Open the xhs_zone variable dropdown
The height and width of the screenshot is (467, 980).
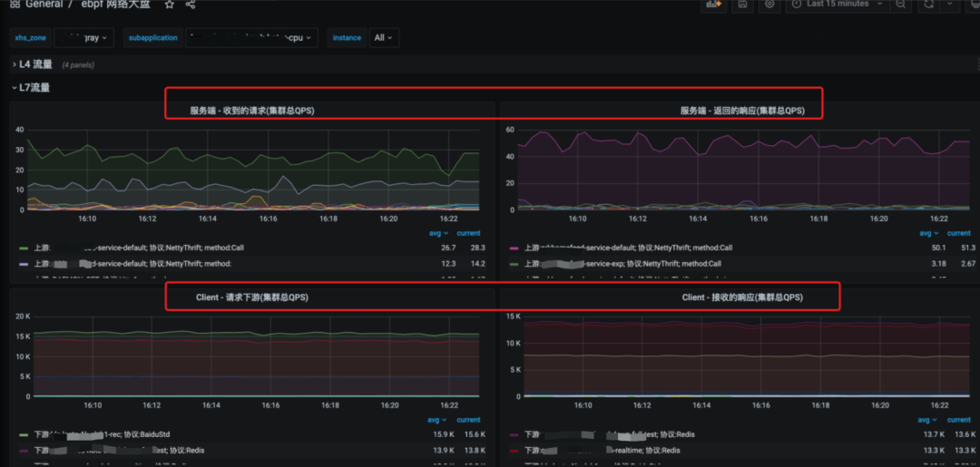[x=83, y=37]
